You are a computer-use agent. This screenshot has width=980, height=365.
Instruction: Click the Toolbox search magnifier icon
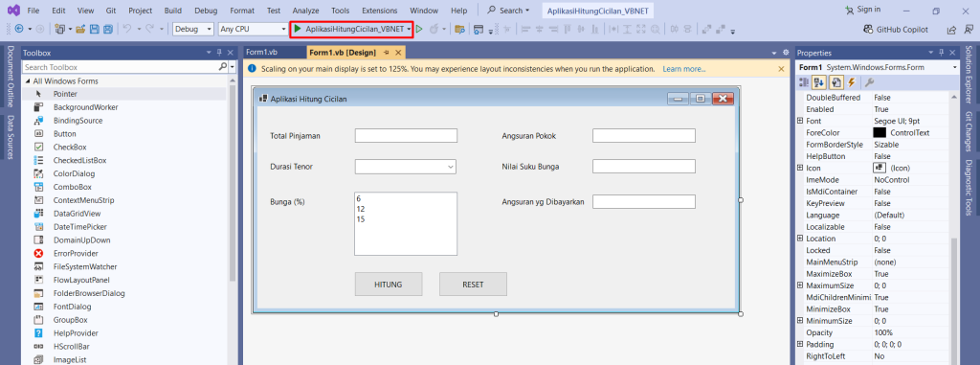[222, 67]
